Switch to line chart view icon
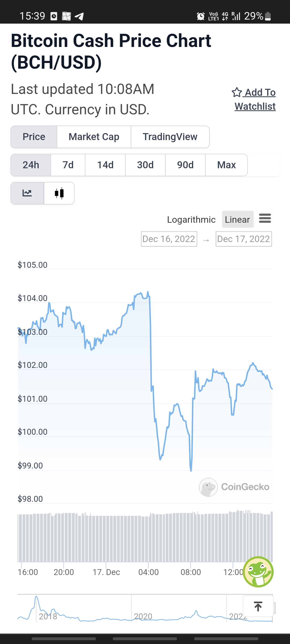Image resolution: width=290 pixels, height=644 pixels. [x=27, y=193]
